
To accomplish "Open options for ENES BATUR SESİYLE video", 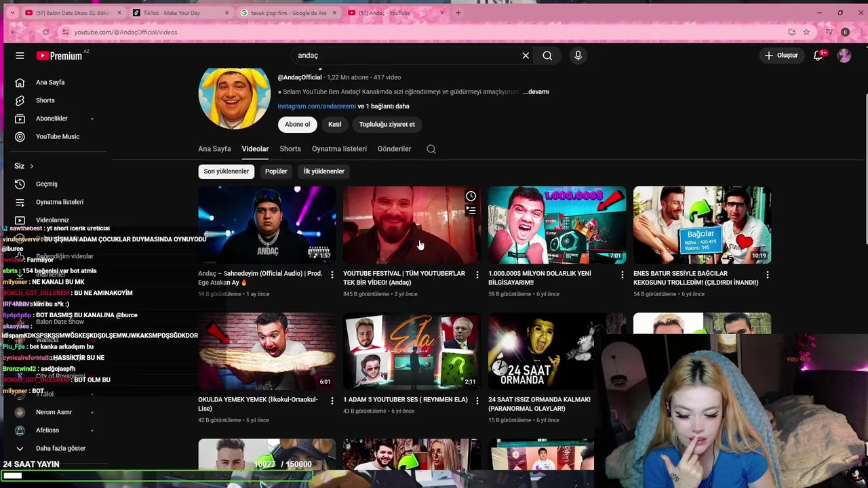I will (x=767, y=274).
